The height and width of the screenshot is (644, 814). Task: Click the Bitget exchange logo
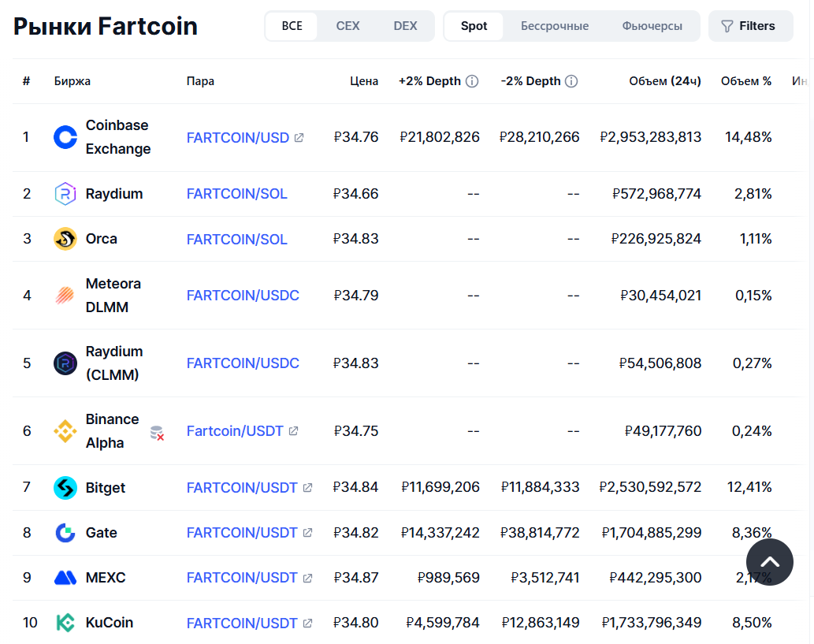point(65,488)
